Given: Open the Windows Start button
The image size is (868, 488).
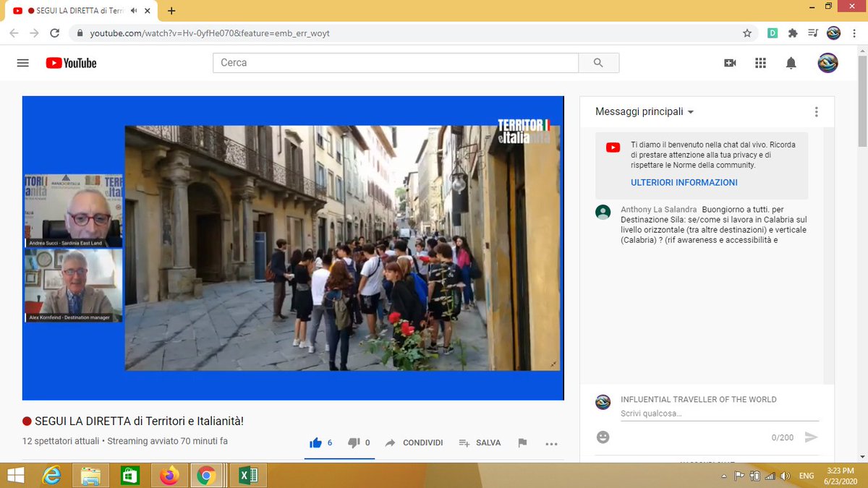Looking at the screenshot, I should tap(15, 475).
